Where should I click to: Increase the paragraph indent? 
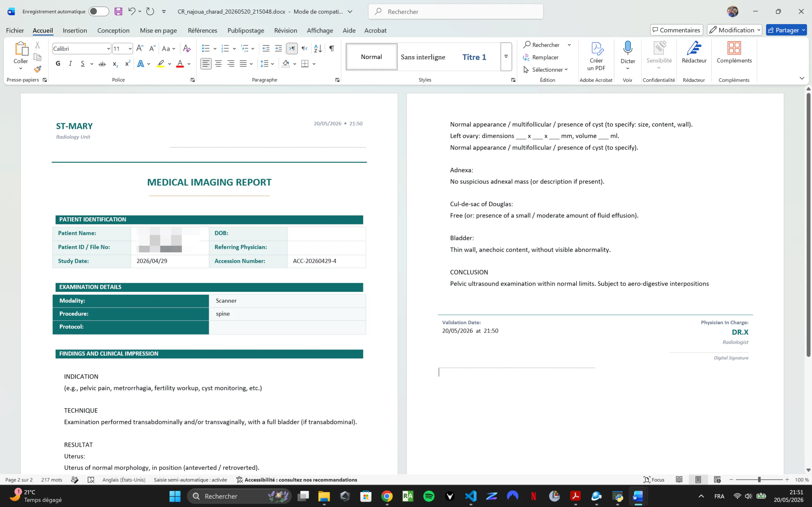[279, 49]
